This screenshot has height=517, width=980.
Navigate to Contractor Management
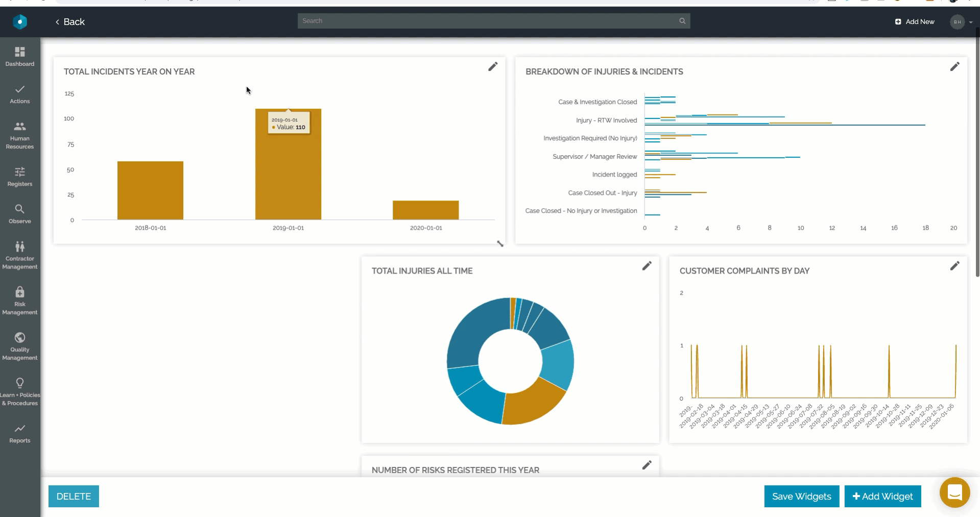tap(20, 255)
